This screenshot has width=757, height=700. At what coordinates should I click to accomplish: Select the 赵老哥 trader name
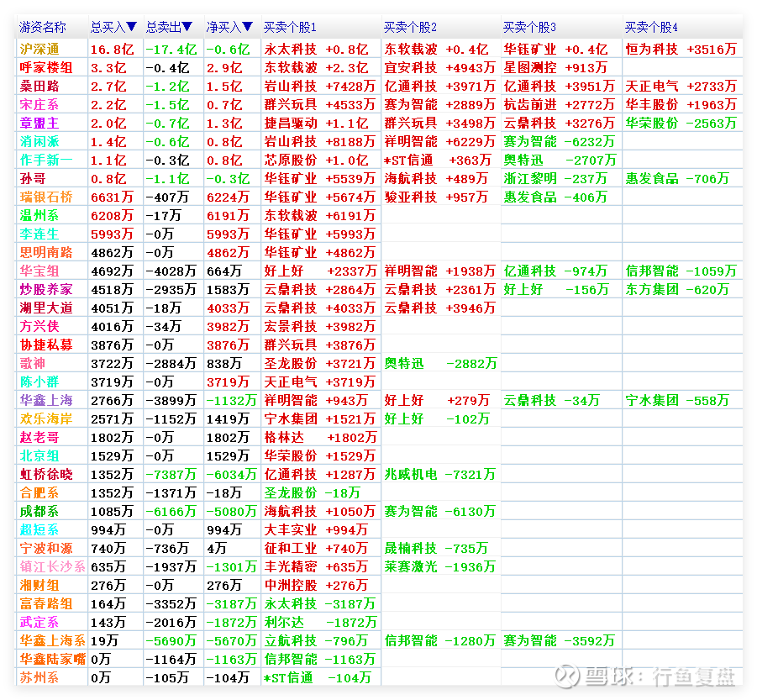pos(39,438)
